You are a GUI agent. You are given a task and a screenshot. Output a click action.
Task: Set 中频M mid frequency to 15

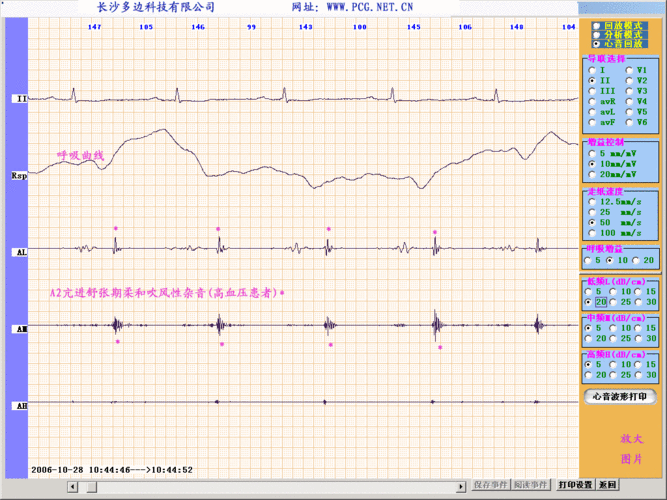(x=640, y=327)
